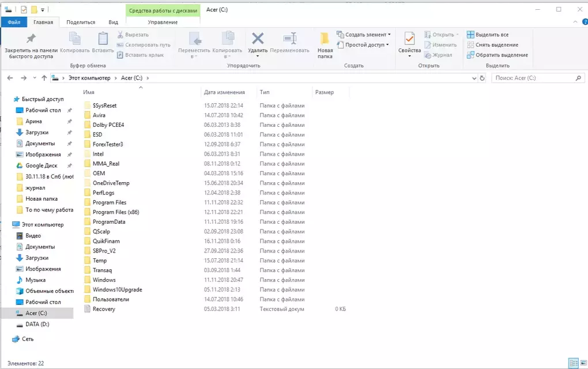Select the Program Files folder
588x369 pixels.
point(109,202)
